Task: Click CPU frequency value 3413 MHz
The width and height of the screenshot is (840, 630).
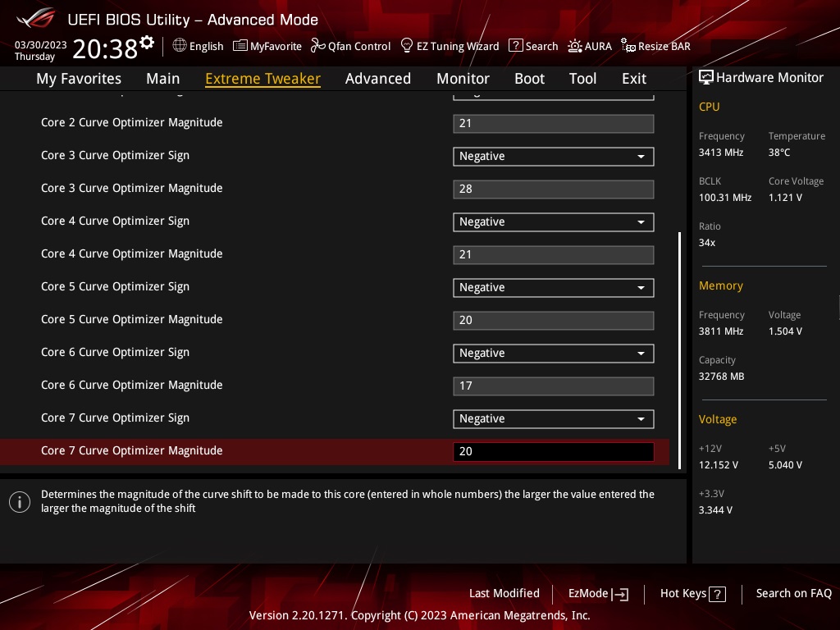Action: (720, 153)
